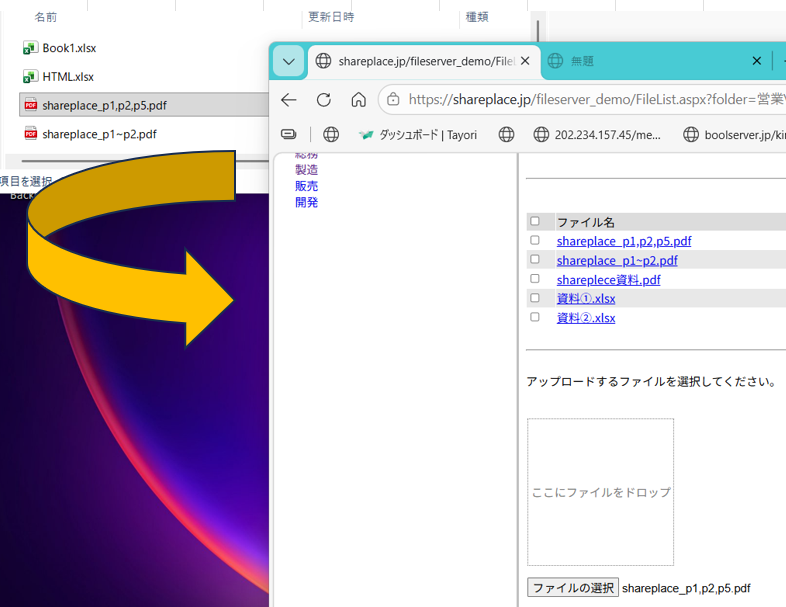The width and height of the screenshot is (786, 607).
Task: Click the site info lock icon
Action: point(394,99)
